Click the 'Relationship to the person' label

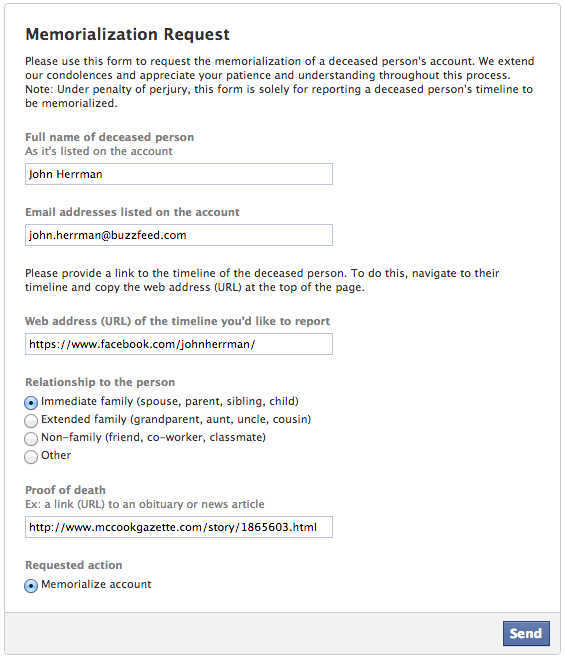click(100, 382)
